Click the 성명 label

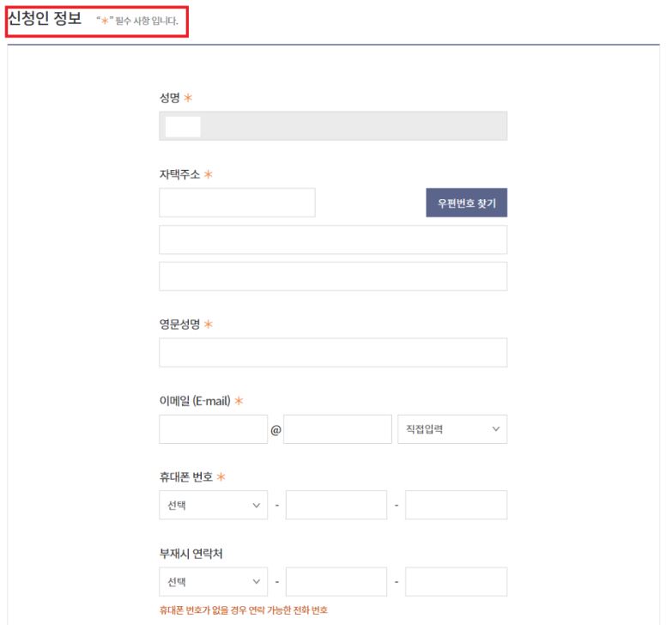170,98
